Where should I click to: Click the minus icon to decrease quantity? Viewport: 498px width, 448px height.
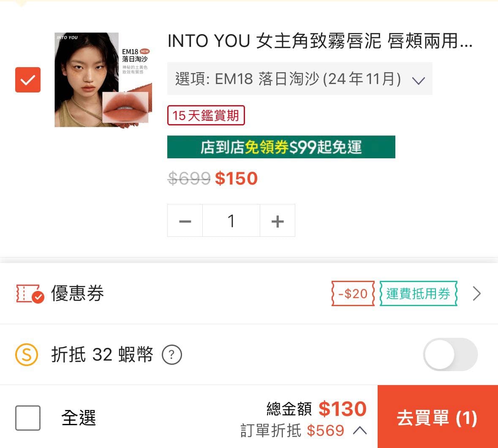click(x=185, y=220)
